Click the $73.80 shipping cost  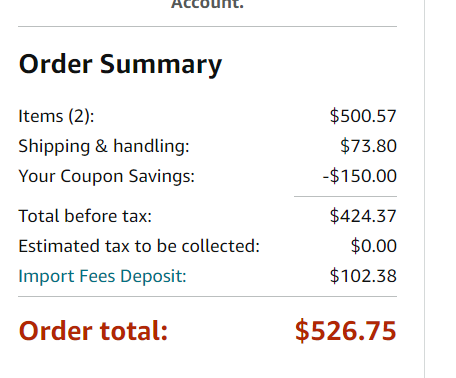tap(368, 146)
